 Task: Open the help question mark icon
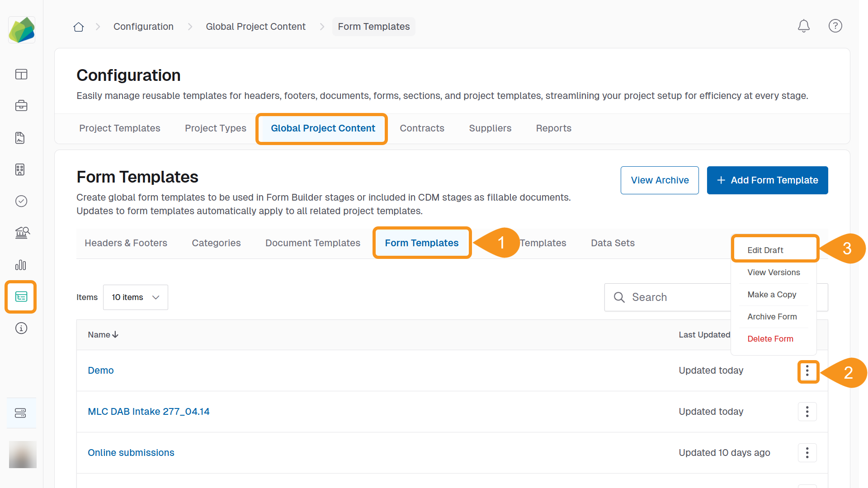click(x=835, y=26)
